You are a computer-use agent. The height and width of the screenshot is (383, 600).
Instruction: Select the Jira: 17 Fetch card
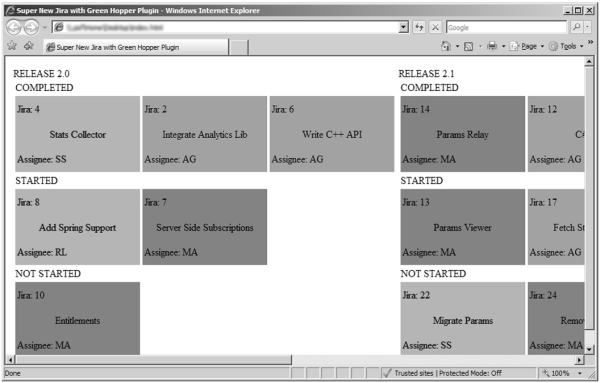tap(556, 227)
